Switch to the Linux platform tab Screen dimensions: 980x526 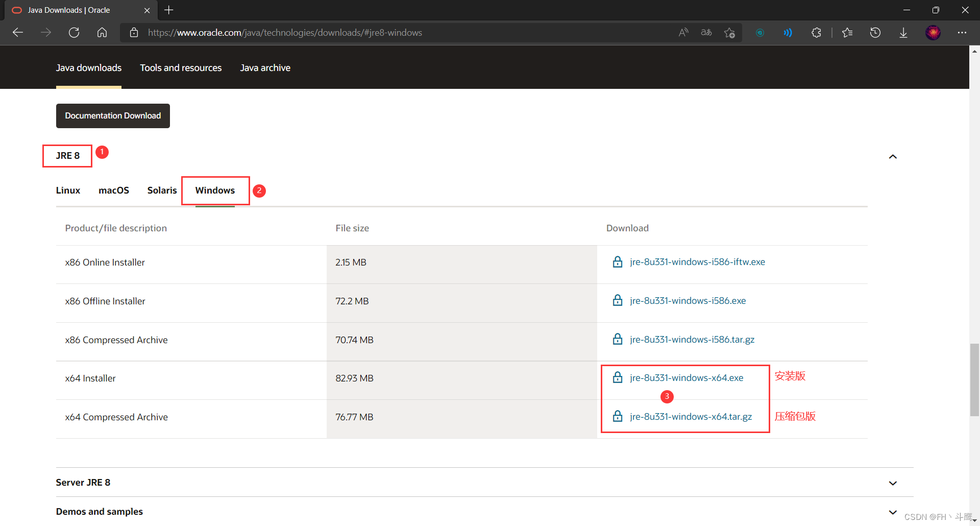68,190
